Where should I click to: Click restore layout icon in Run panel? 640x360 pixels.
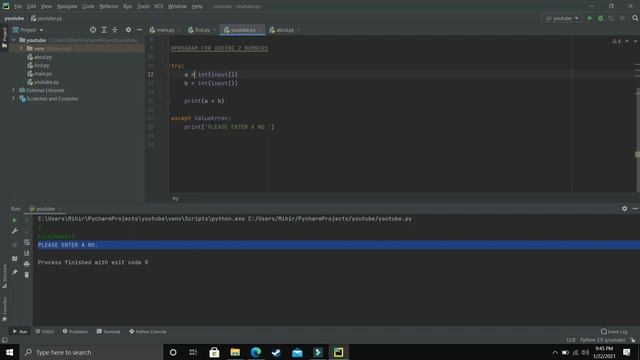pyautogui.click(x=15, y=259)
